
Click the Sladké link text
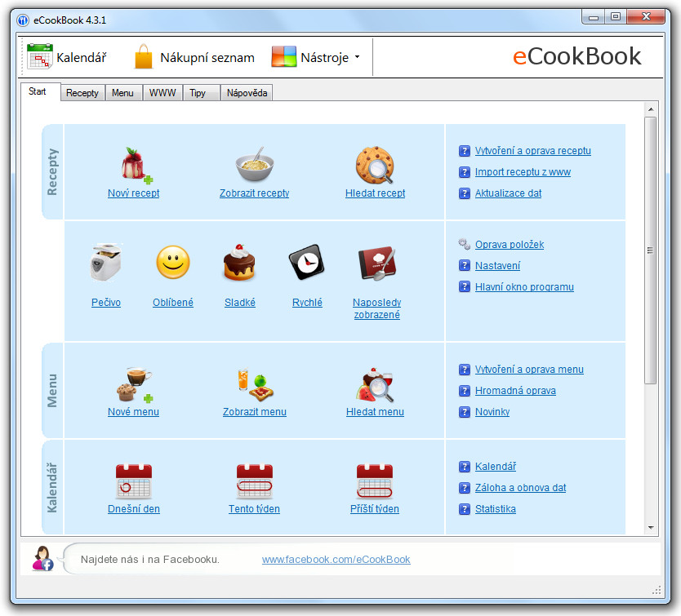tap(240, 303)
